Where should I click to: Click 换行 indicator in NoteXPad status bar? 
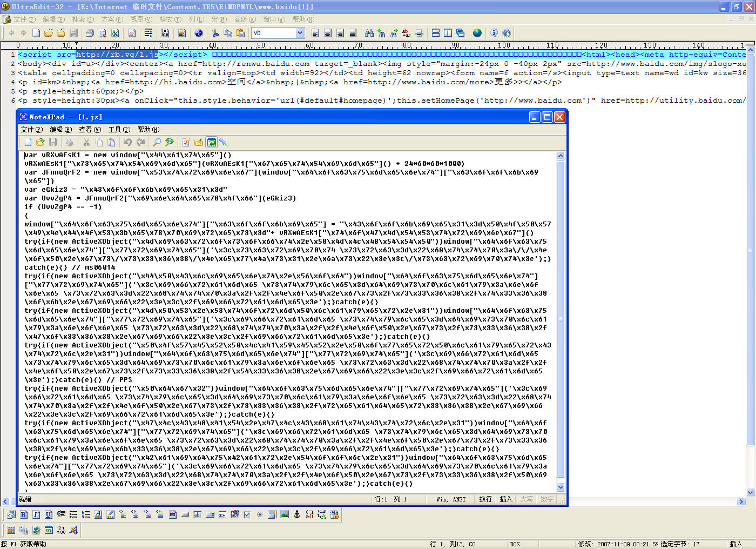click(485, 499)
